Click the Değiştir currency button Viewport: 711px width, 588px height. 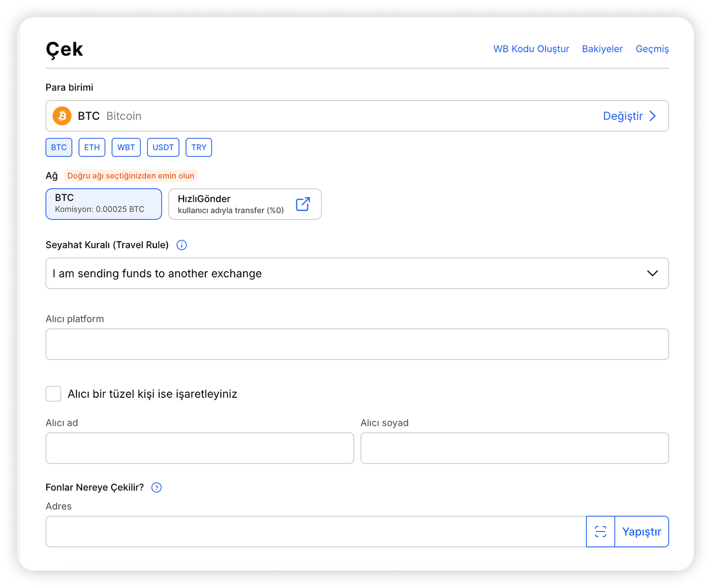[x=629, y=116]
